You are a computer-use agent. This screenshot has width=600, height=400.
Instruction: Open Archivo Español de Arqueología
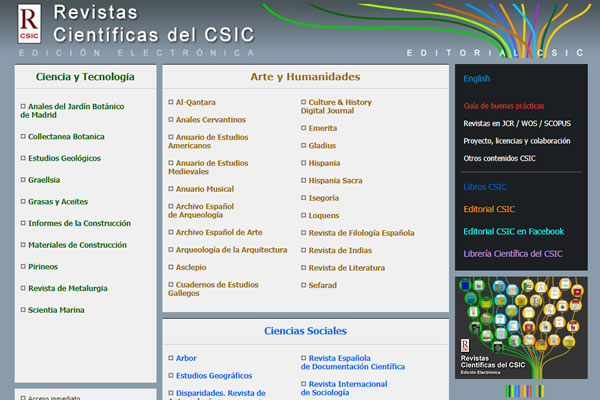pos(201,211)
